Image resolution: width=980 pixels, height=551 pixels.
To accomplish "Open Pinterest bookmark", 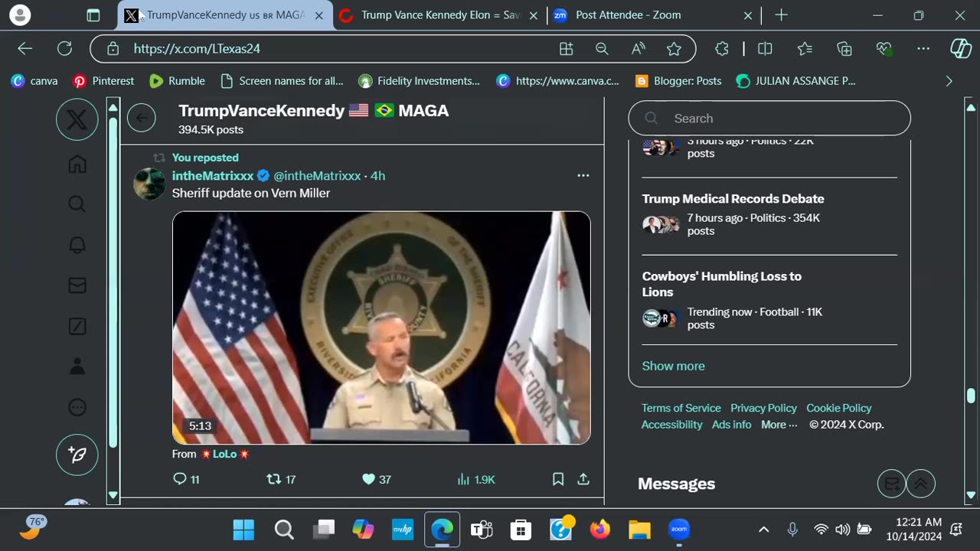I will click(103, 80).
